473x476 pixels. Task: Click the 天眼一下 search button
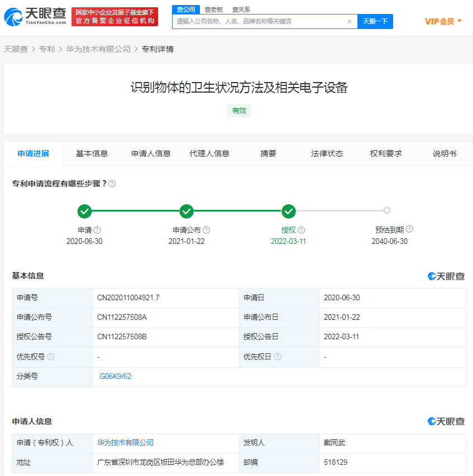click(375, 21)
